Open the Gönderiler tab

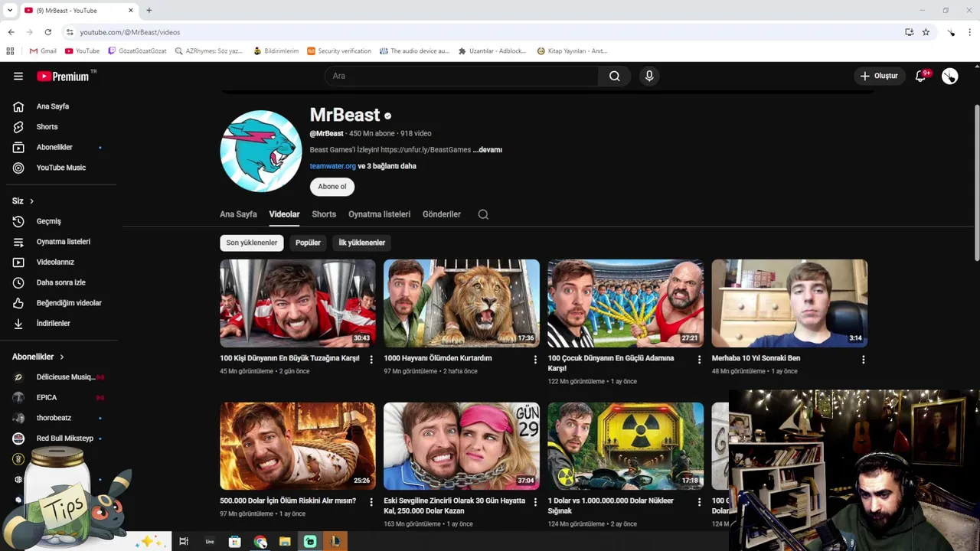tap(442, 214)
